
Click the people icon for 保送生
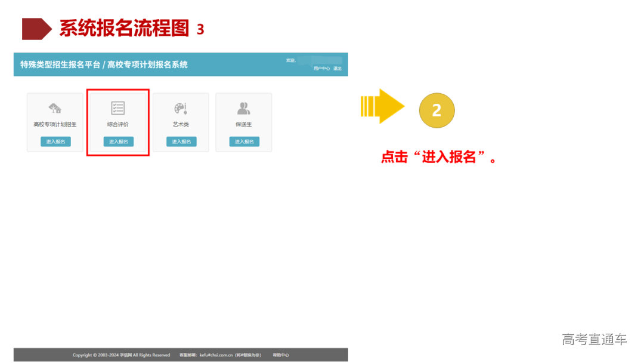[243, 107]
